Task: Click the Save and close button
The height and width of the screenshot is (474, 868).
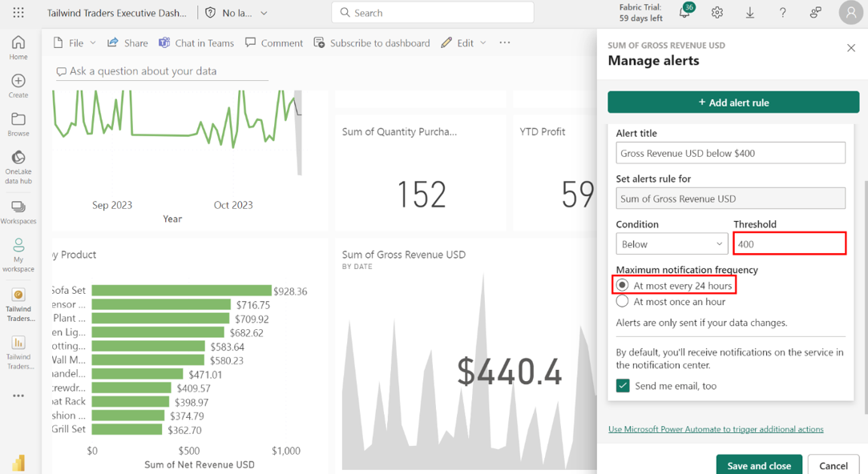Action: tap(758, 465)
